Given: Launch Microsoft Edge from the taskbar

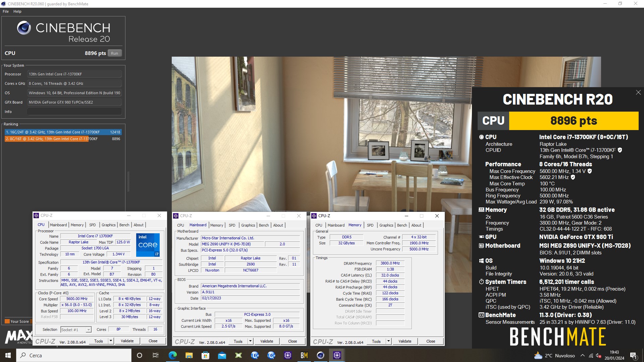Looking at the screenshot, I should 172,355.
